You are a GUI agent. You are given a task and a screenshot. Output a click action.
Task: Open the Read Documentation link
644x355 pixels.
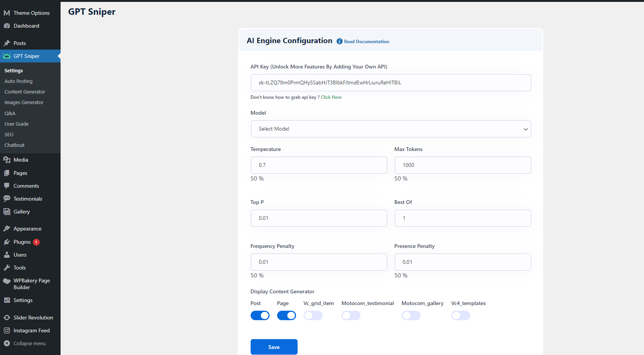tap(366, 42)
